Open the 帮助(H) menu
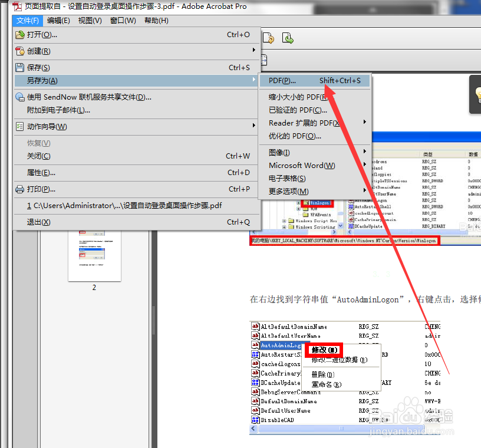The height and width of the screenshot is (448, 481). [156, 21]
